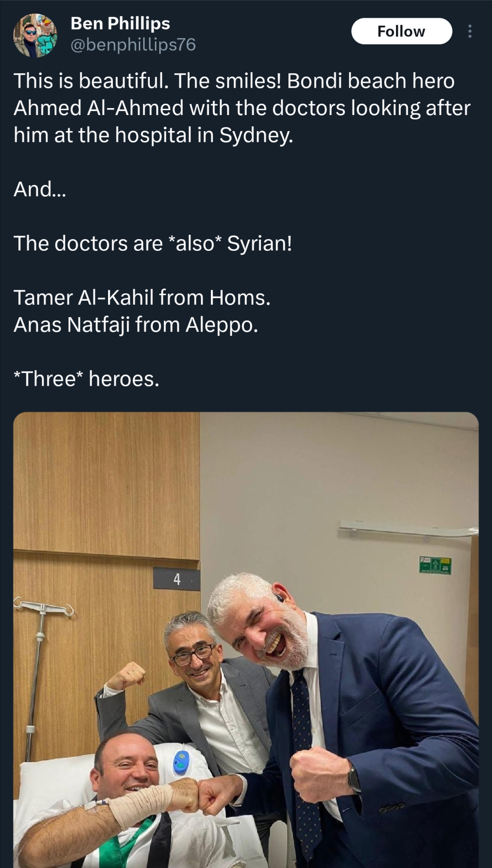The width and height of the screenshot is (492, 868).
Task: Tap the line "And..."
Action: (x=40, y=189)
